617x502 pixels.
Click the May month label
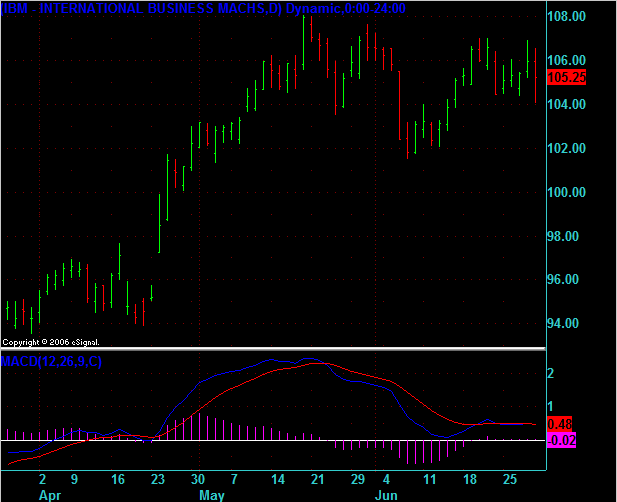point(212,495)
